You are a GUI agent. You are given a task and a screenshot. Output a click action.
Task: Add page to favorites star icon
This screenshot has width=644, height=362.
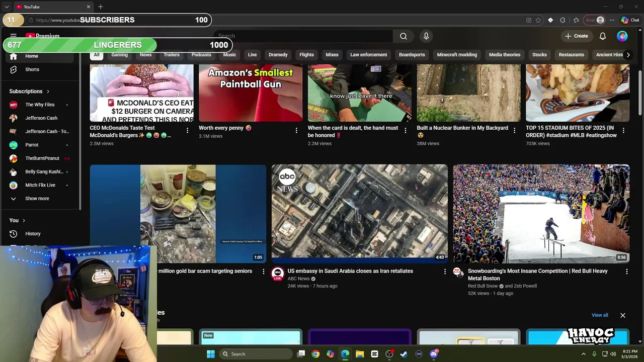[538, 20]
